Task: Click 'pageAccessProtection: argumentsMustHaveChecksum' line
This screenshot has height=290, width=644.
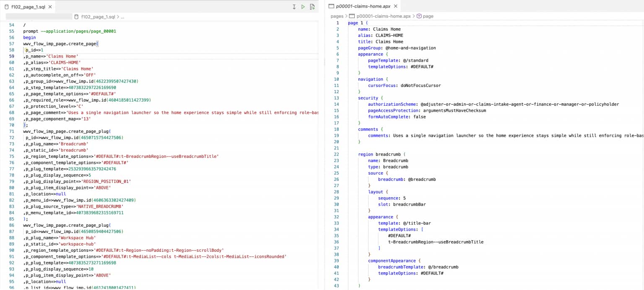Action: point(427,111)
